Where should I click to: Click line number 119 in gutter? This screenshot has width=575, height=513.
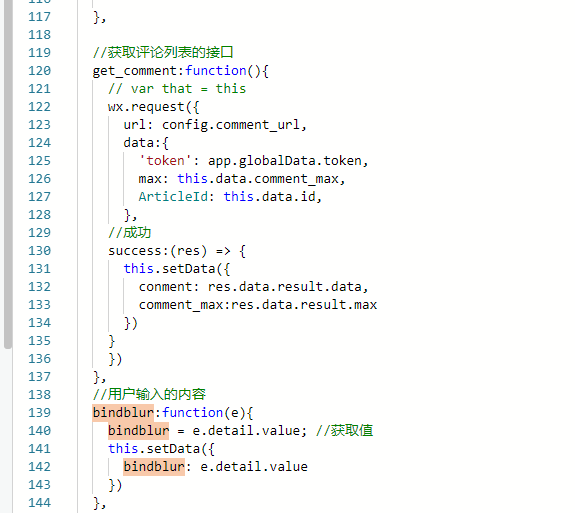coord(40,53)
